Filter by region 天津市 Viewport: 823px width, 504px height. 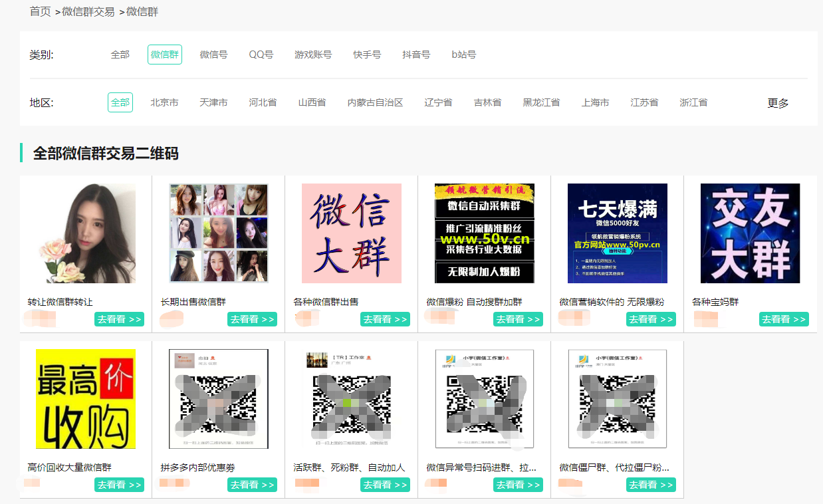pos(213,102)
